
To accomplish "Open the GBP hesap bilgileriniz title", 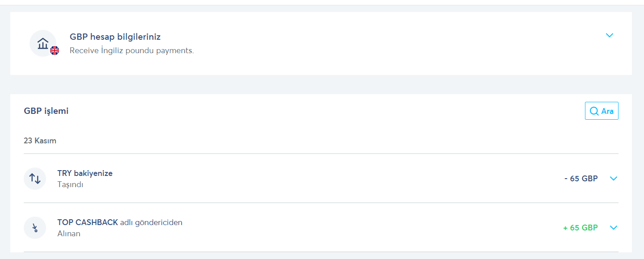I will click(x=115, y=37).
